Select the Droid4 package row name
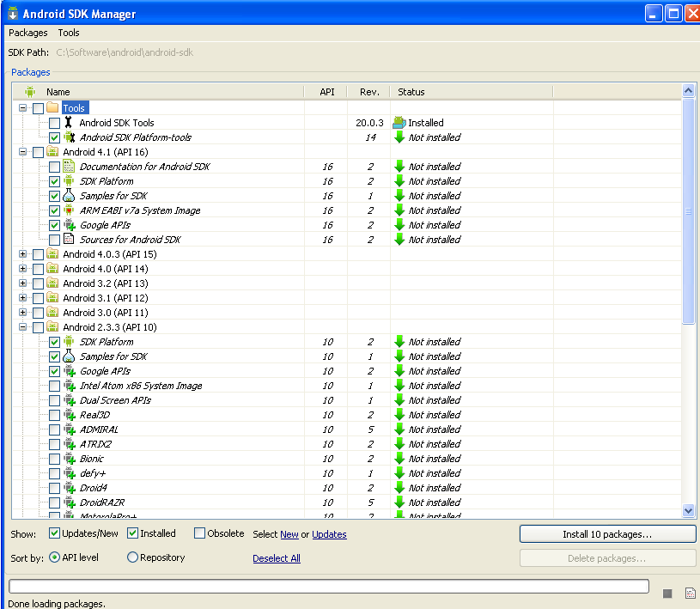700x609 pixels. (x=94, y=488)
